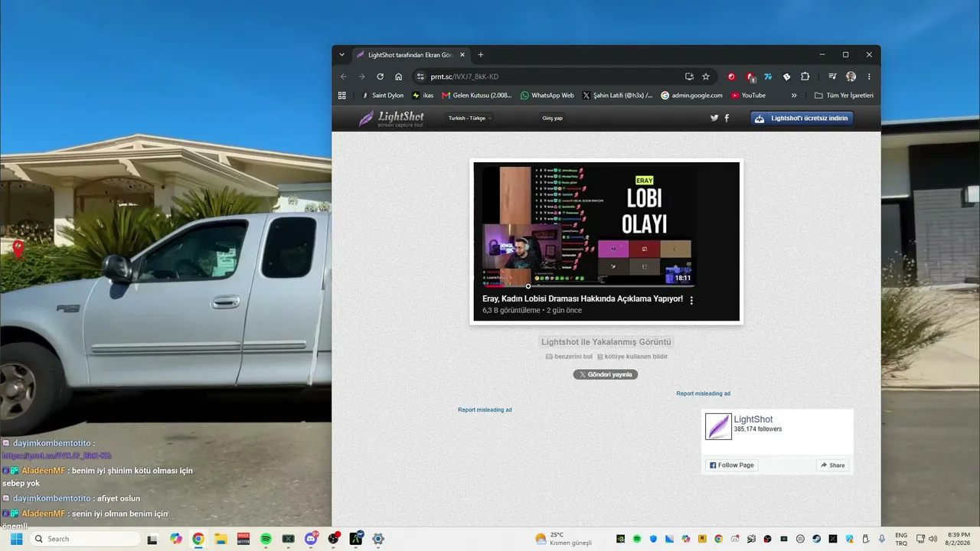
Task: Switch to the LightShot browser tab
Action: point(410,55)
